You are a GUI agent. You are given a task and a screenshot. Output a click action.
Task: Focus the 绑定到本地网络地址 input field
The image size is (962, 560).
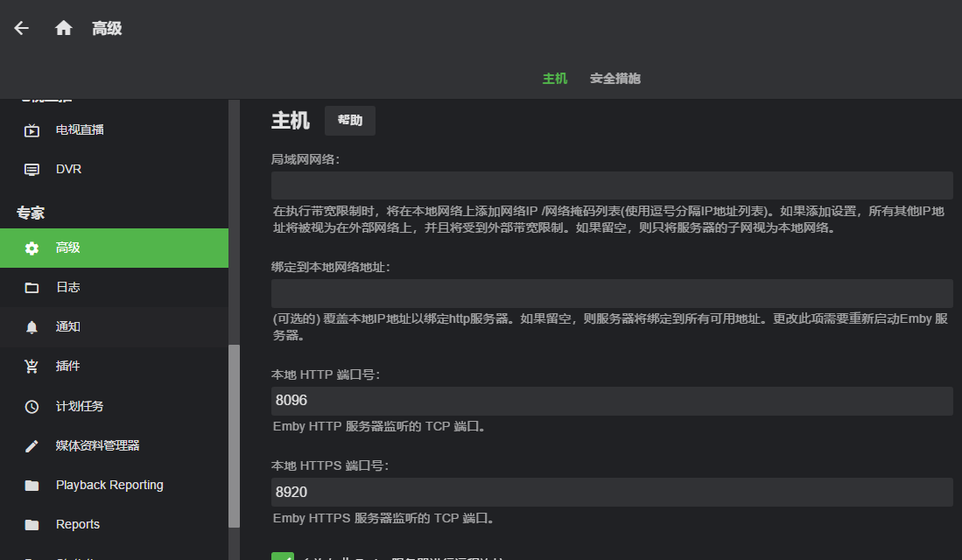(x=611, y=293)
